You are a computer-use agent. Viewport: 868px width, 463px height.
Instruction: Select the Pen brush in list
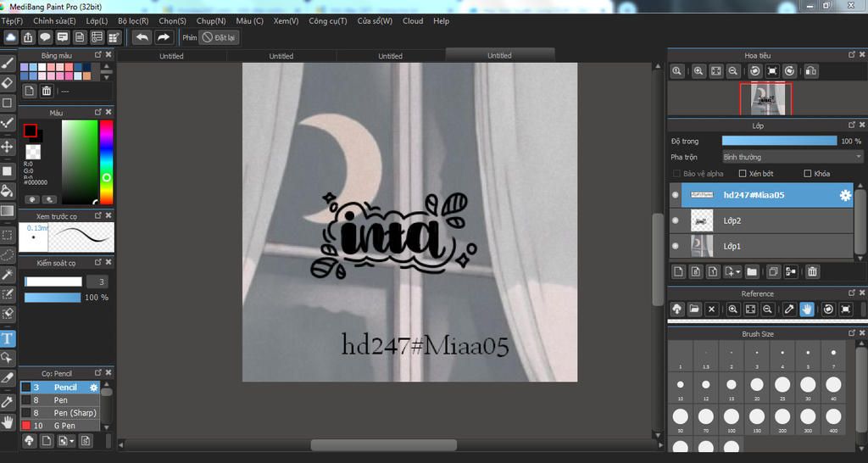(x=60, y=400)
